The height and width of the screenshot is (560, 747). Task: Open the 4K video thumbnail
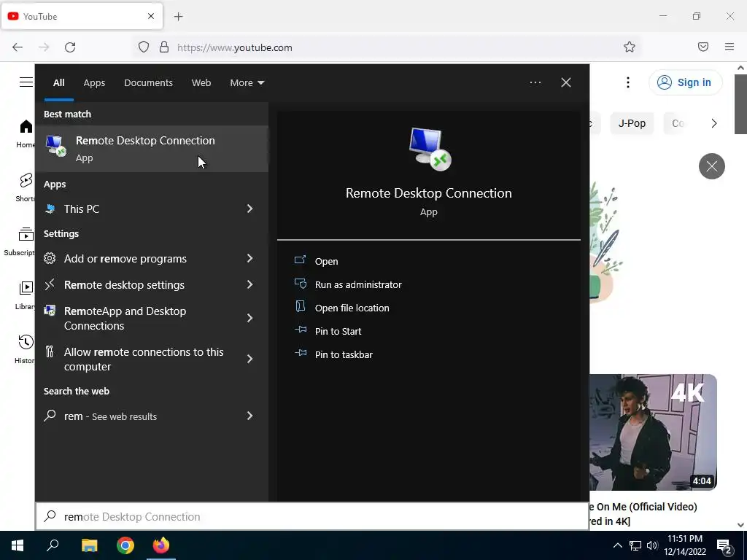pyautogui.click(x=653, y=432)
